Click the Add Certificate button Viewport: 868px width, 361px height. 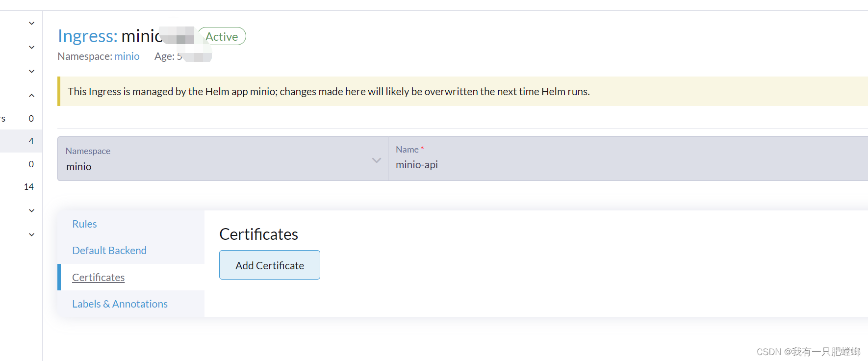270,265
